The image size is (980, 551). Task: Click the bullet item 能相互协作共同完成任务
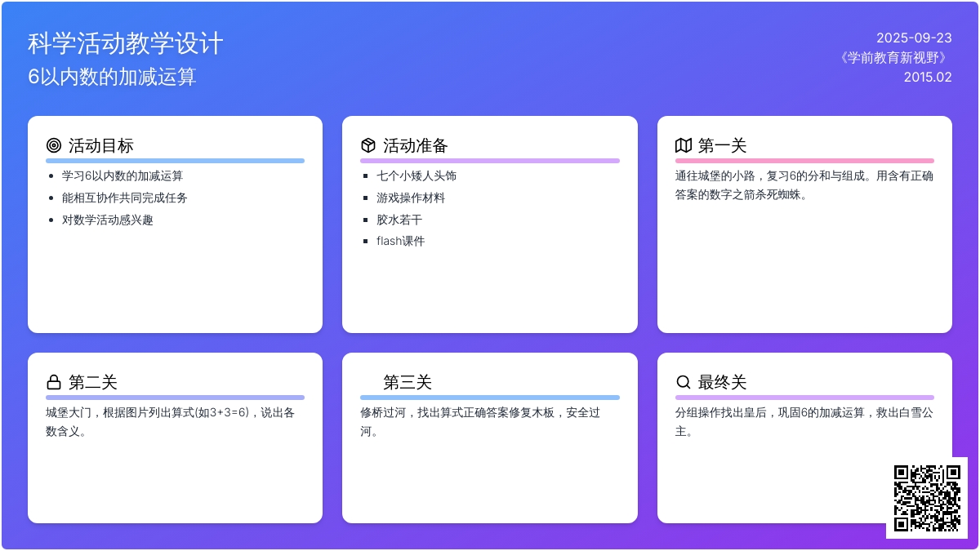125,198
